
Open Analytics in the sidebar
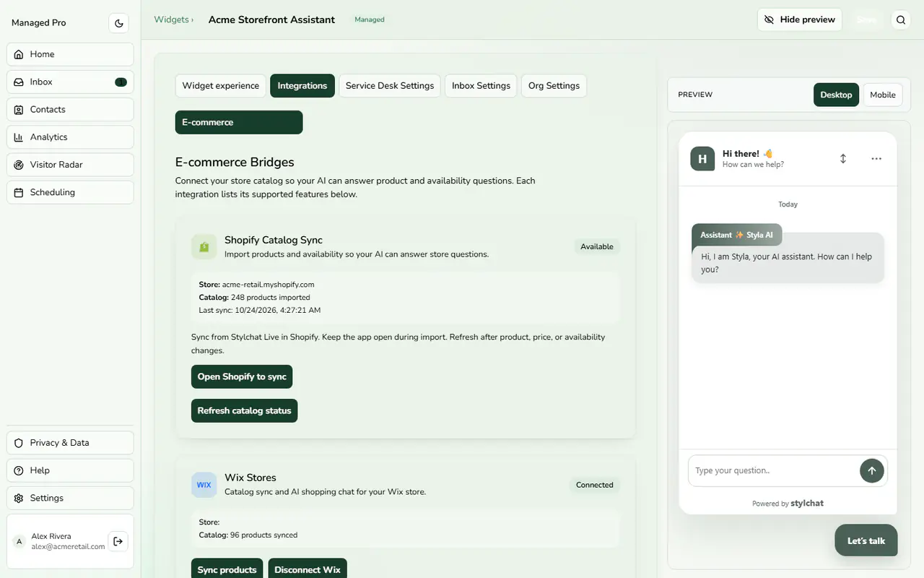70,137
